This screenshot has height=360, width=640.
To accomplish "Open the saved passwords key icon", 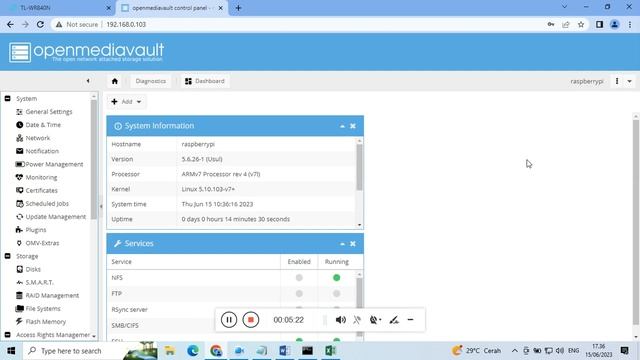I will click(551, 24).
